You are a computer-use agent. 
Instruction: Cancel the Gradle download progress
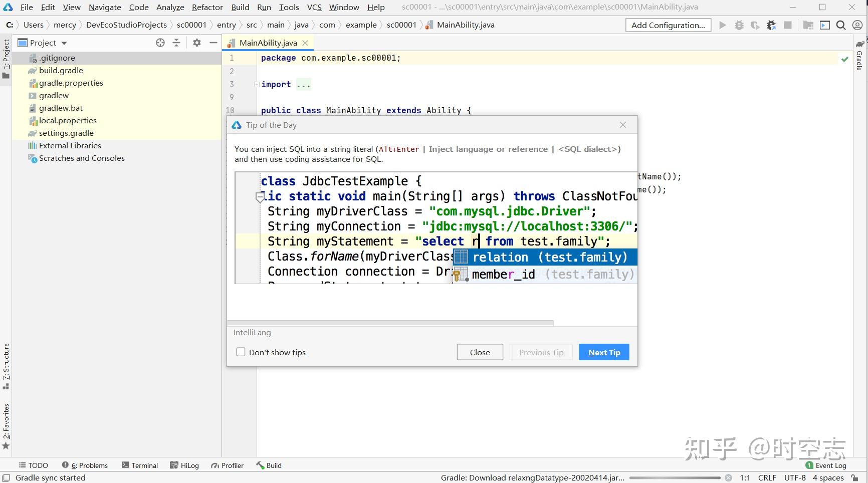click(x=728, y=478)
